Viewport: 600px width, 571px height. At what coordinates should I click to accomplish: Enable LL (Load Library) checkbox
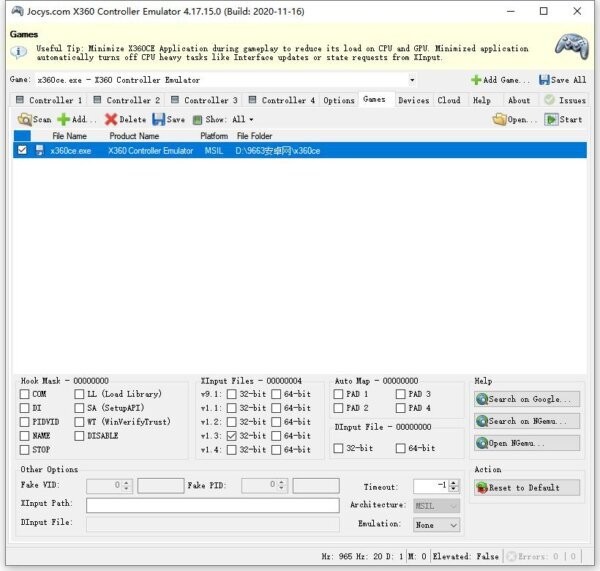click(x=79, y=394)
